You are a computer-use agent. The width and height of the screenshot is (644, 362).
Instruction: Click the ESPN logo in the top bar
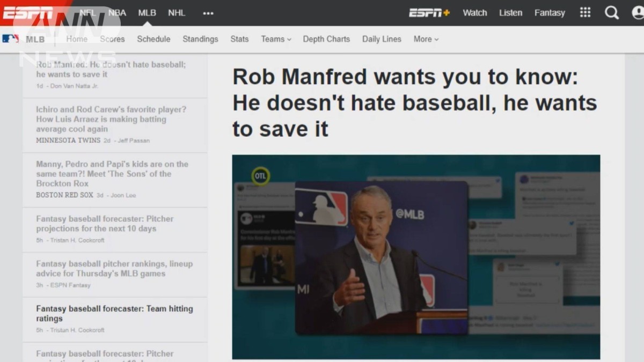click(x=28, y=12)
